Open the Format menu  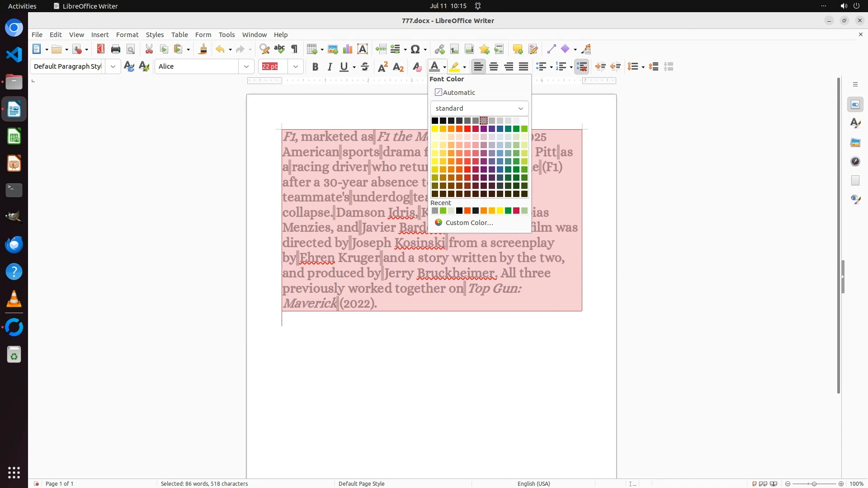(127, 35)
